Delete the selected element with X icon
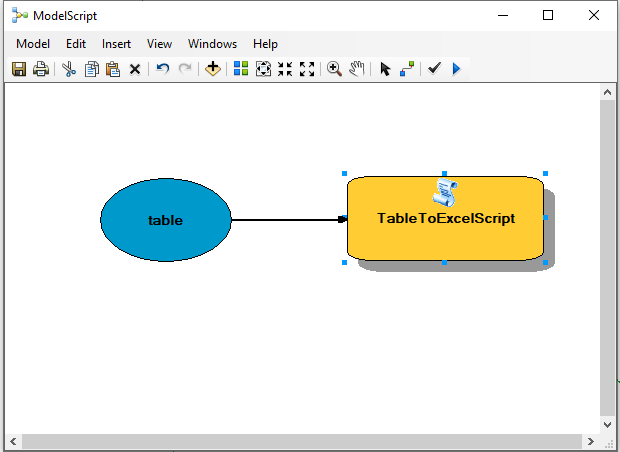 pos(135,69)
